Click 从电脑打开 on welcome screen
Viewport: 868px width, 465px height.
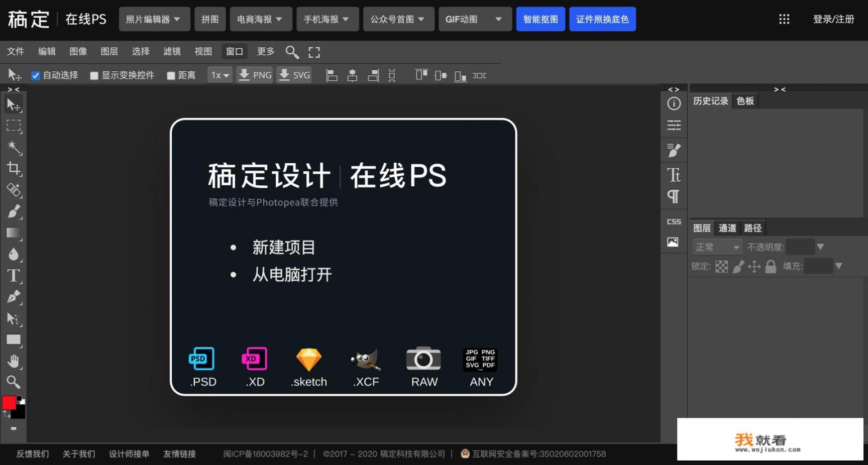(292, 275)
